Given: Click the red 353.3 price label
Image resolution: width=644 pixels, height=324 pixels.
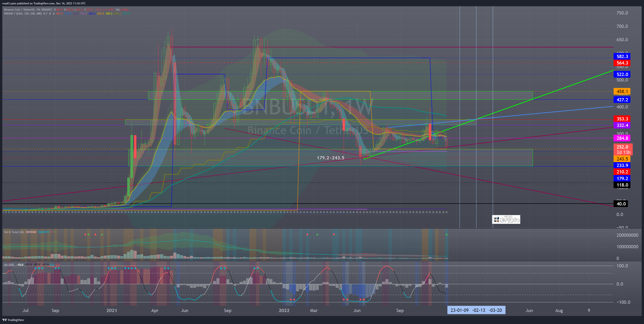Looking at the screenshot, I should [x=622, y=119].
